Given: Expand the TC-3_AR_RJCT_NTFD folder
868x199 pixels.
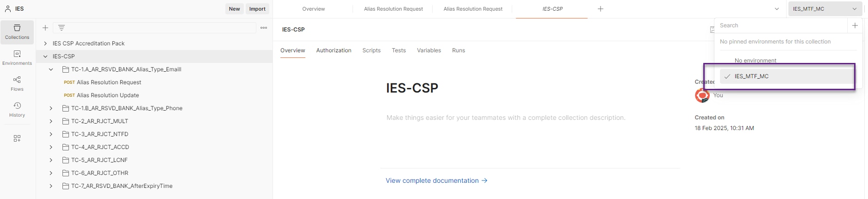Looking at the screenshot, I should [51, 134].
